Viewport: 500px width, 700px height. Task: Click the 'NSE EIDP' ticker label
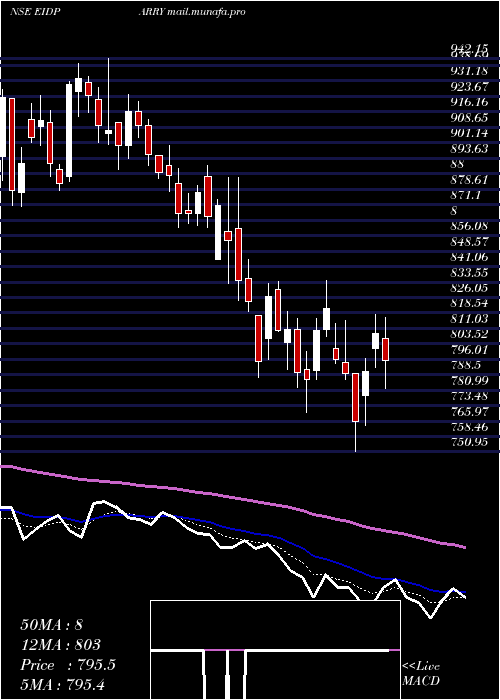[36, 12]
